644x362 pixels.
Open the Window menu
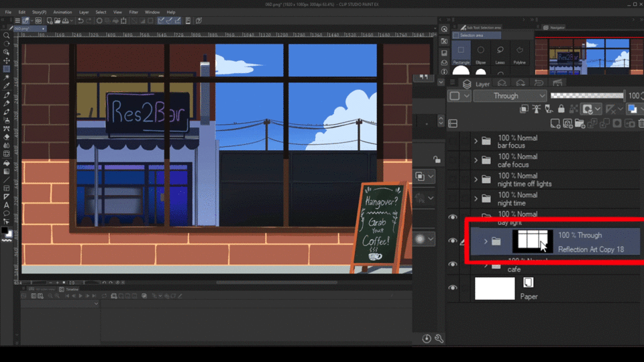coord(152,12)
